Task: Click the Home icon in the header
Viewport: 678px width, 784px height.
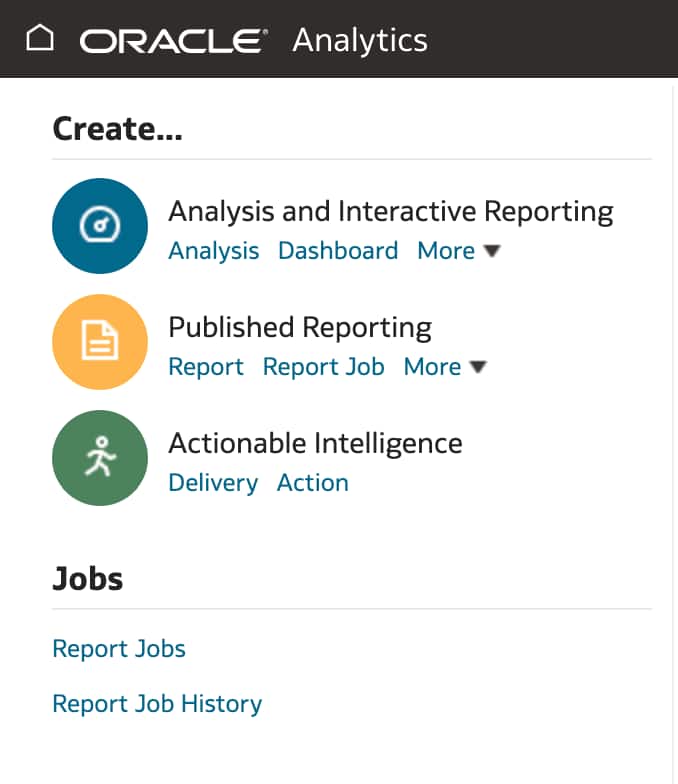Action: (x=40, y=38)
